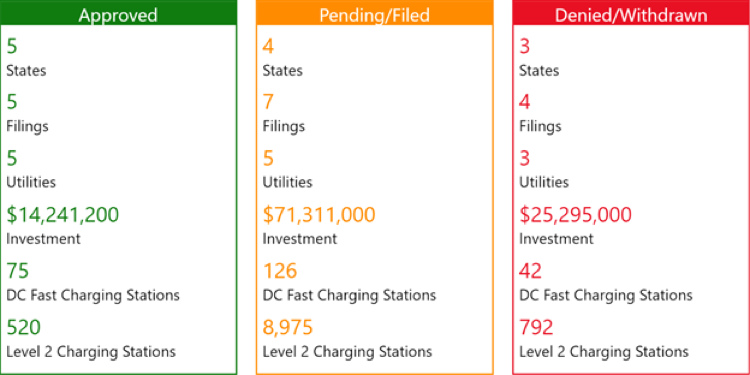Click Approved 75 DC Fast Charging Stations
The image size is (750, 375).
click(x=18, y=271)
